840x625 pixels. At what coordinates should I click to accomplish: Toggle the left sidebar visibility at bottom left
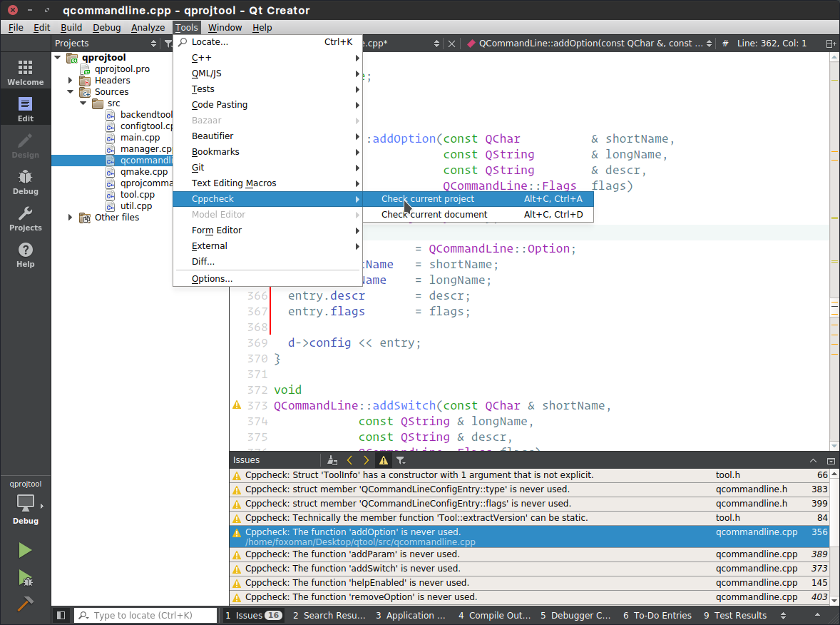coord(61,615)
